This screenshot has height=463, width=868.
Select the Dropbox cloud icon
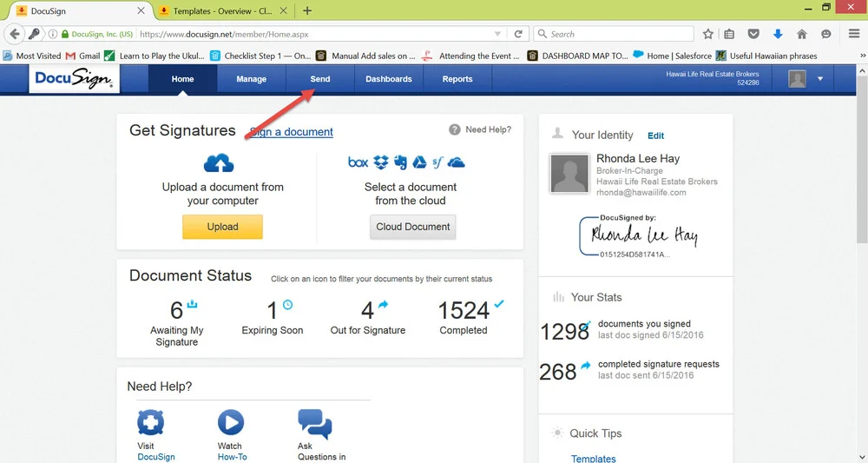point(381,162)
